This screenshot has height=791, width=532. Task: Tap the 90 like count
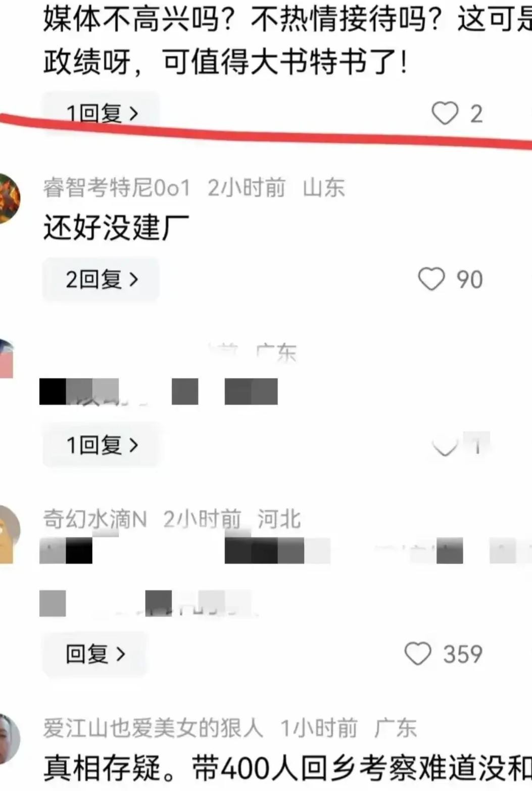[470, 279]
